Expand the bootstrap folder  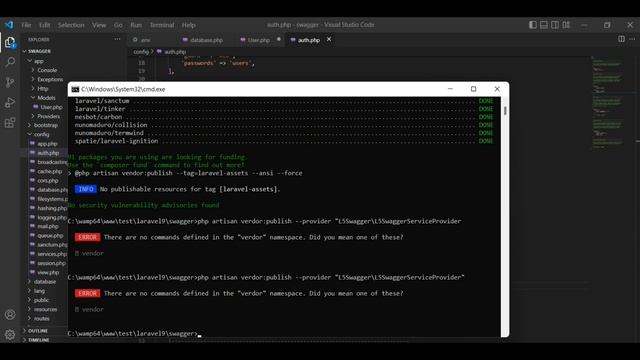(x=46, y=125)
